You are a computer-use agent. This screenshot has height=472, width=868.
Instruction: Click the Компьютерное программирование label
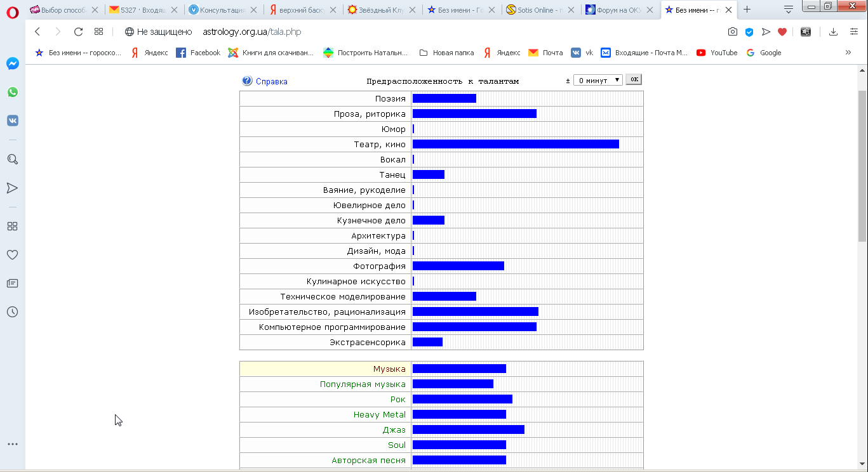(x=332, y=327)
